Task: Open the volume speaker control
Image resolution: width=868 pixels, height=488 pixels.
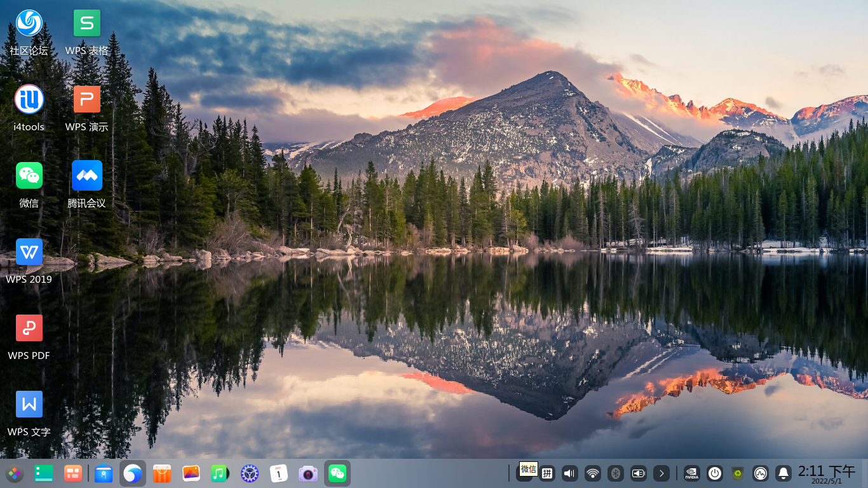Action: pyautogui.click(x=569, y=473)
